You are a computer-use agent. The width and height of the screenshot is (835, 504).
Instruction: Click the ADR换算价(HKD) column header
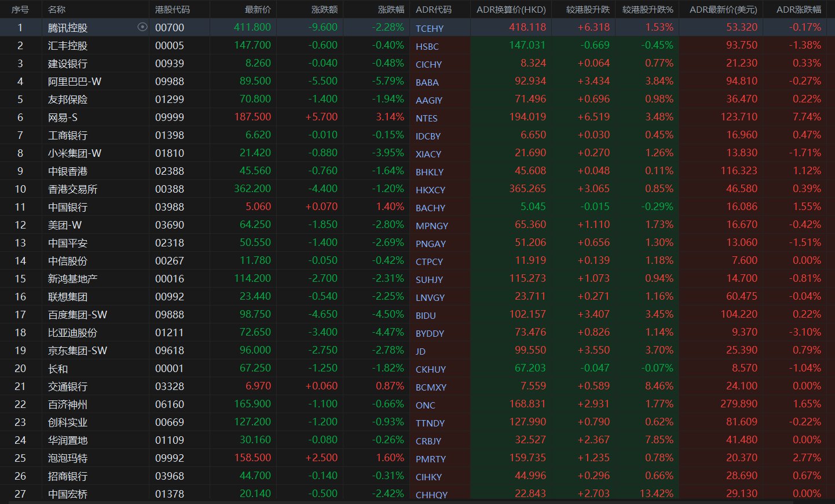click(511, 10)
